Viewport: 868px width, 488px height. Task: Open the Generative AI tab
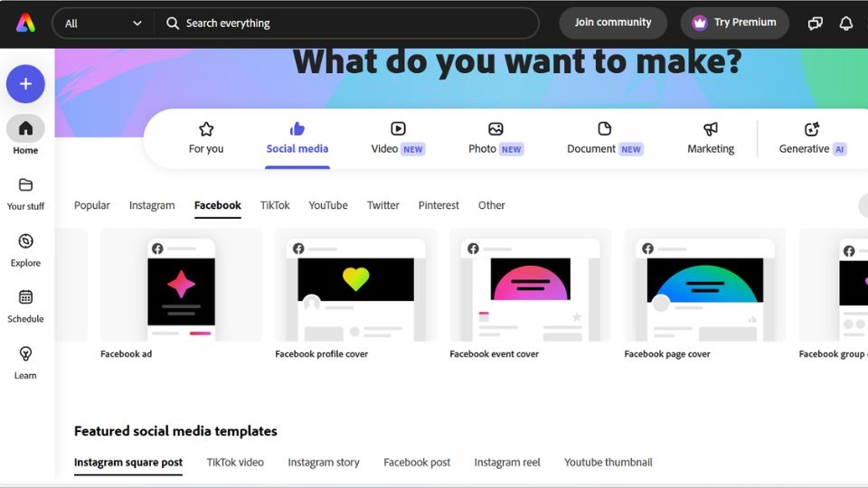[813, 138]
